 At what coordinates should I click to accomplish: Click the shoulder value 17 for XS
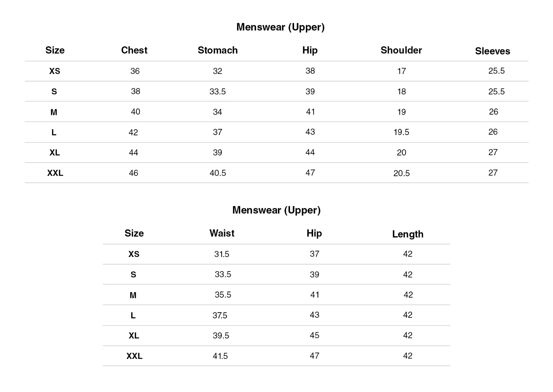[x=401, y=71]
